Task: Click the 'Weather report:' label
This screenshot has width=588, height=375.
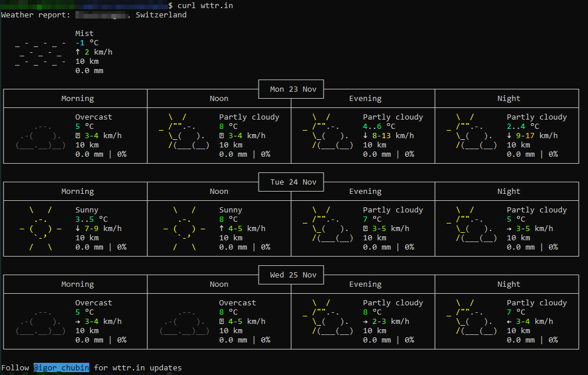Action: point(35,15)
